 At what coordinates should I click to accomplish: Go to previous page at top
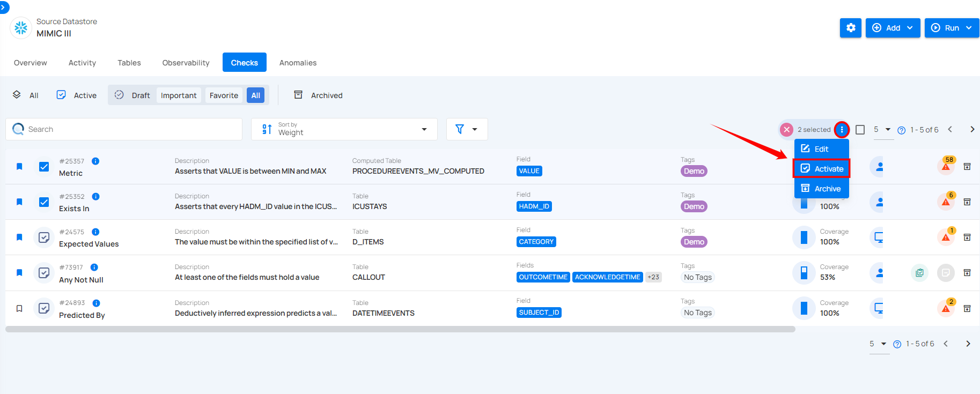(950, 129)
